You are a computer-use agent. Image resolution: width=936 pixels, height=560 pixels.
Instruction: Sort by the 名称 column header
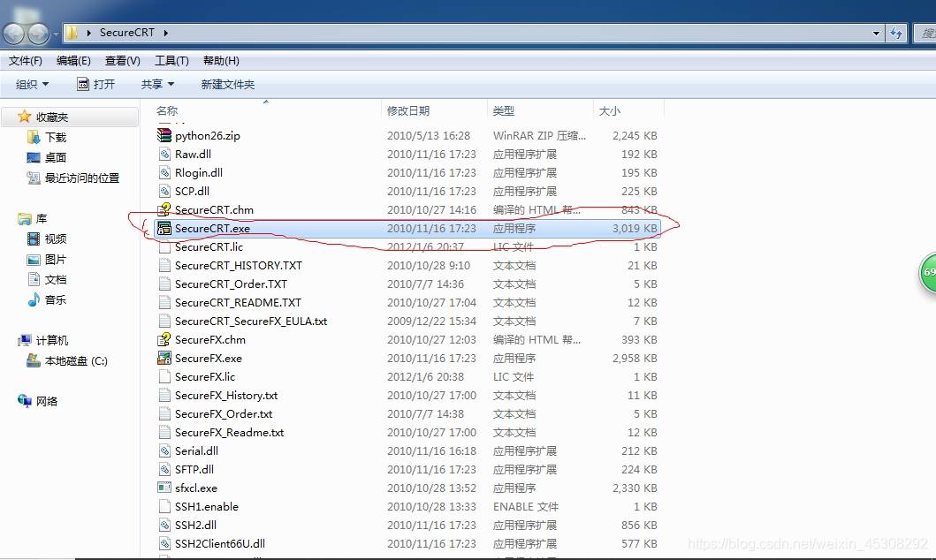tap(167, 111)
